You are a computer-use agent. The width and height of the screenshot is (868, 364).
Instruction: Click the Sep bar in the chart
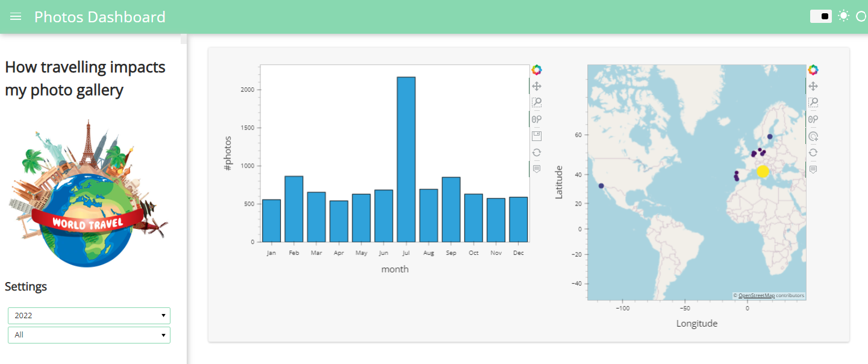tap(451, 209)
